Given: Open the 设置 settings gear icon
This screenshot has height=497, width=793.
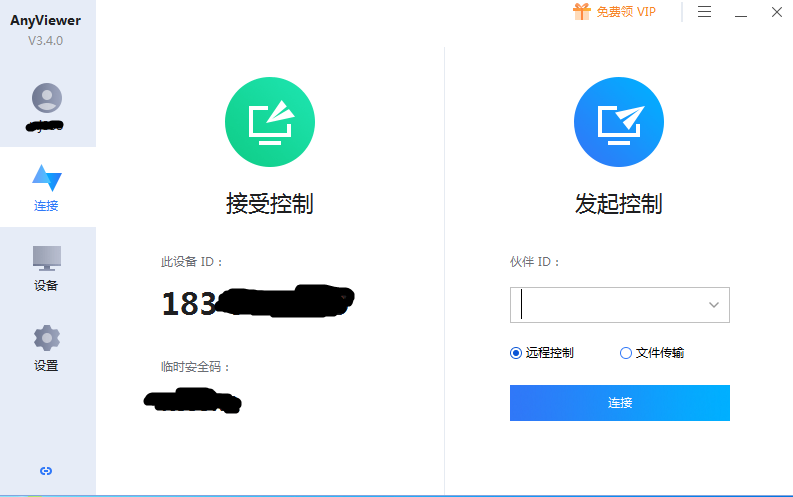Looking at the screenshot, I should [x=47, y=338].
